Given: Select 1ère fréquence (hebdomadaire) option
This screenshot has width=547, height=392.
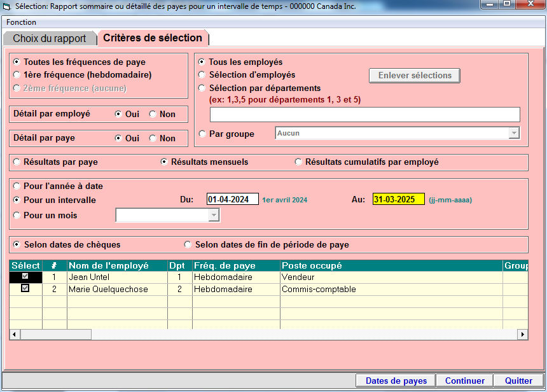Looking at the screenshot, I should pyautogui.click(x=17, y=74).
